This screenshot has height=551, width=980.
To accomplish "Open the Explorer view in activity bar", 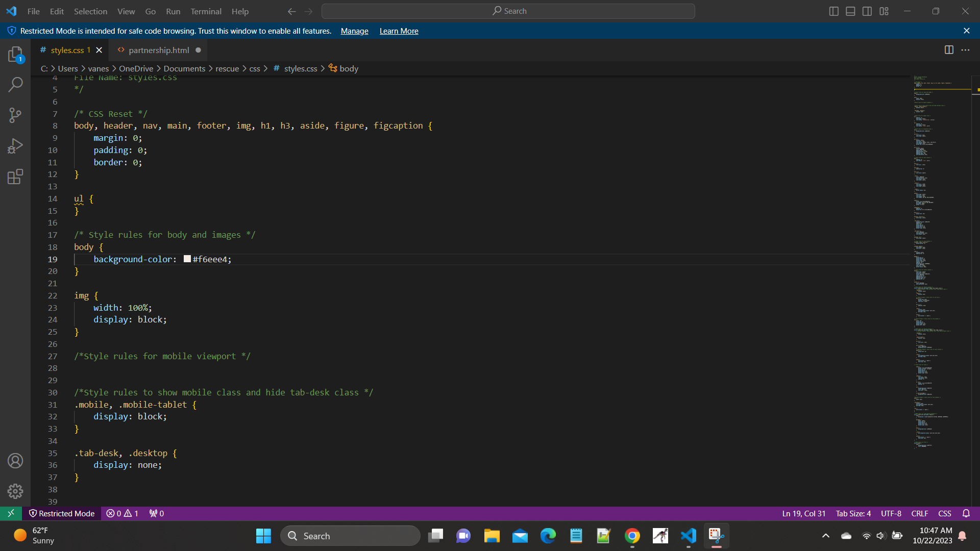I will click(15, 54).
